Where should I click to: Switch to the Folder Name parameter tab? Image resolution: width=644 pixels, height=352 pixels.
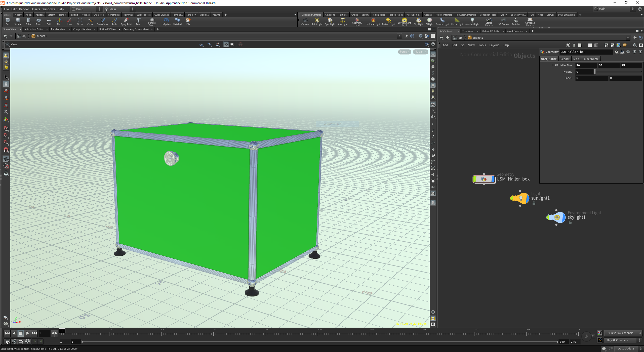(590, 59)
